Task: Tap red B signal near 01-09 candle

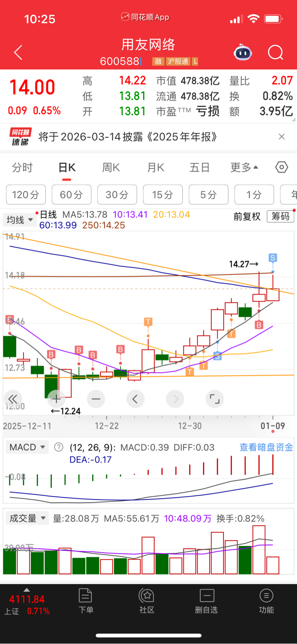Action: pyautogui.click(x=259, y=325)
